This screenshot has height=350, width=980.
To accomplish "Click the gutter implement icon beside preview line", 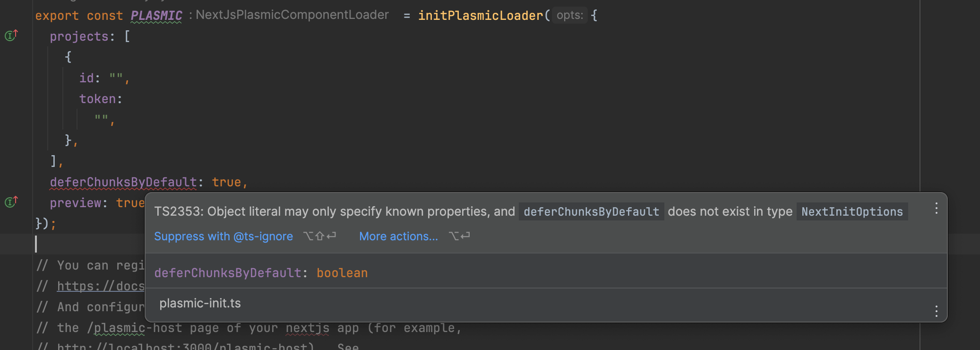I will (x=11, y=202).
